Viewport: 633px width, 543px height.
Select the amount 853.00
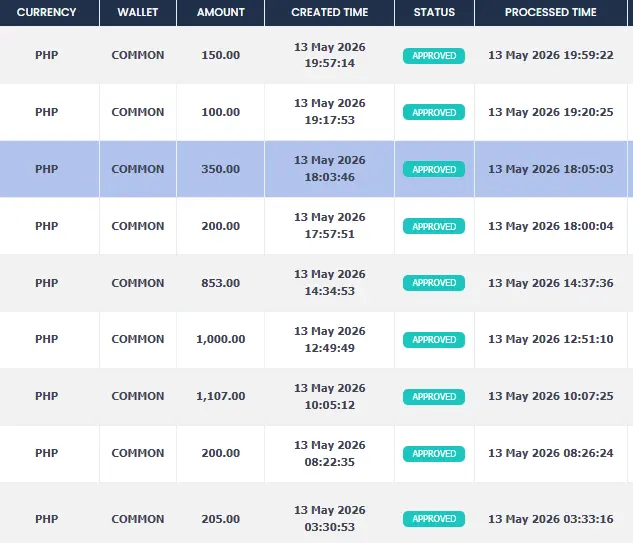coord(221,283)
